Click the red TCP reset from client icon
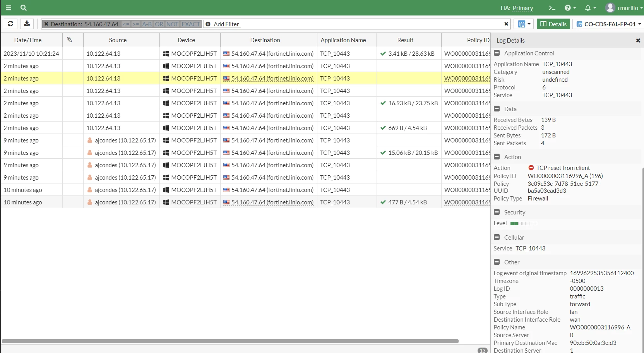This screenshot has width=644, height=353. click(531, 168)
